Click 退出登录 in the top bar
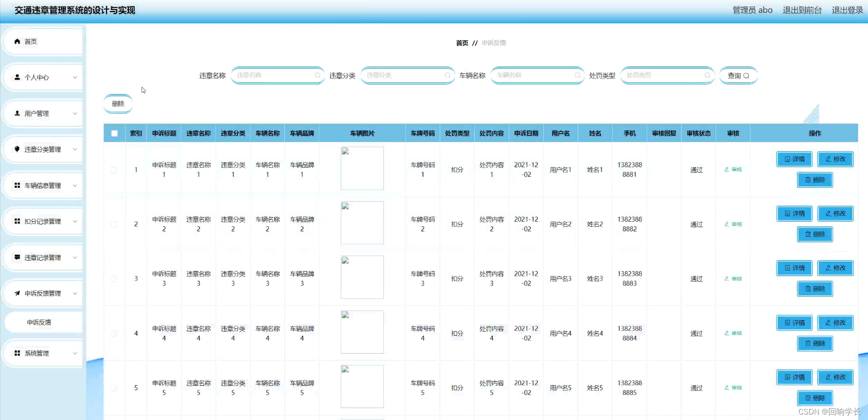The image size is (868, 420). click(847, 10)
